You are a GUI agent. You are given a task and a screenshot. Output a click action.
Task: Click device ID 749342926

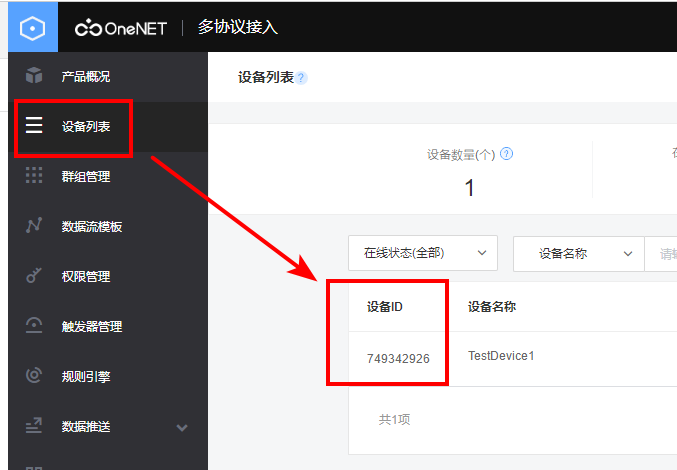pyautogui.click(x=398, y=359)
